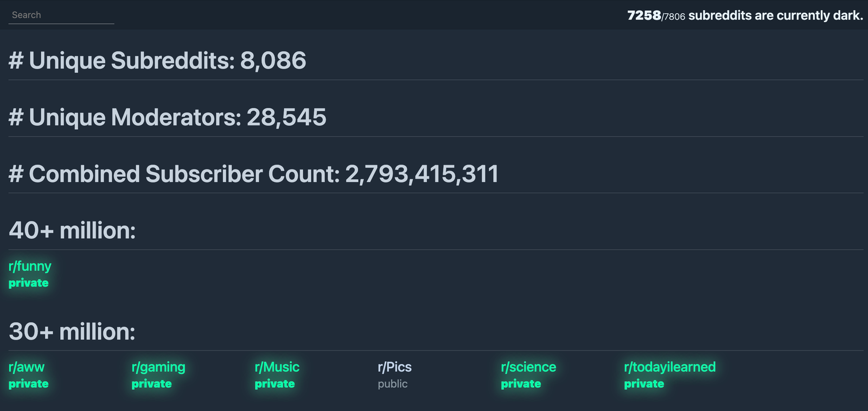Open the r/Music subreddit link
868x411 pixels.
[x=277, y=367]
